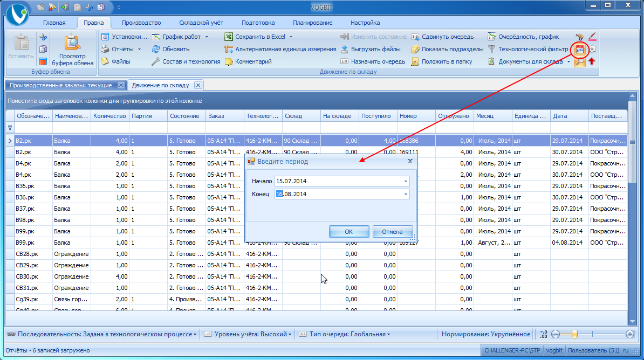Open the Уровень учёта dropdown in status bar
This screenshot has height=360, width=644.
pyautogui.click(x=249, y=334)
